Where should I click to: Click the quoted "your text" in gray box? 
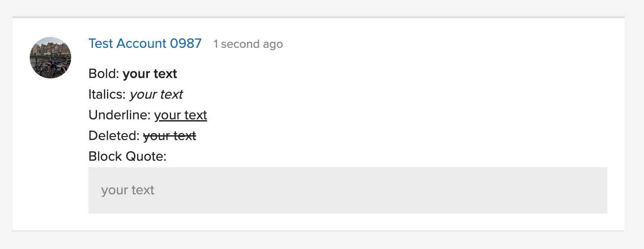pos(128,190)
